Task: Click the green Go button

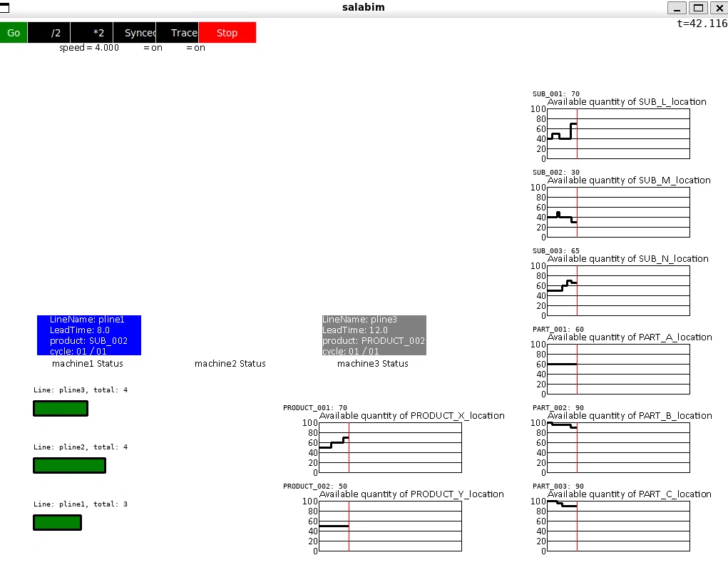Action: click(14, 33)
